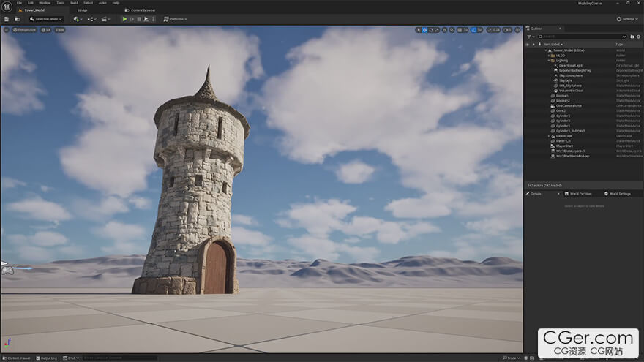Toggle surface snapping icon in viewport

[452, 30]
